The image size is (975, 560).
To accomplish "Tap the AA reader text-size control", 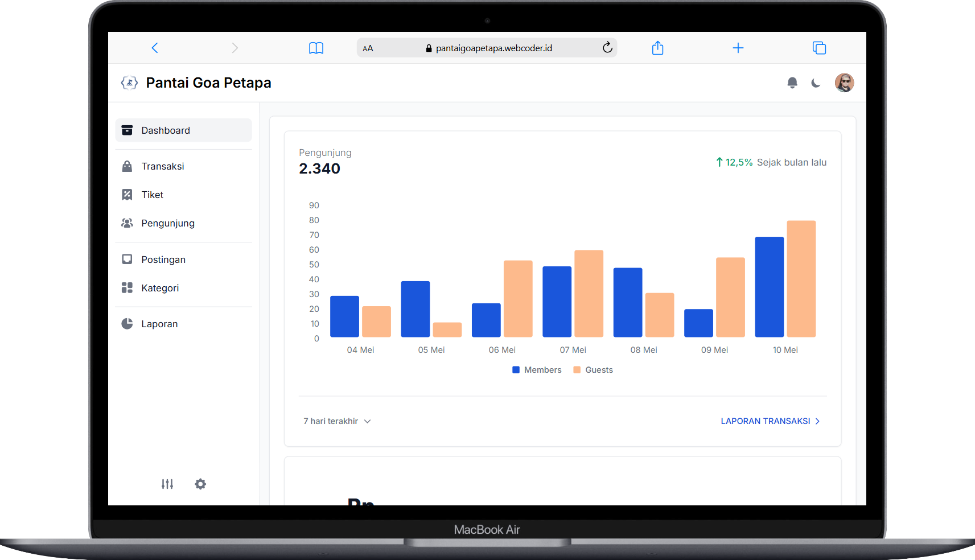I will (x=368, y=48).
